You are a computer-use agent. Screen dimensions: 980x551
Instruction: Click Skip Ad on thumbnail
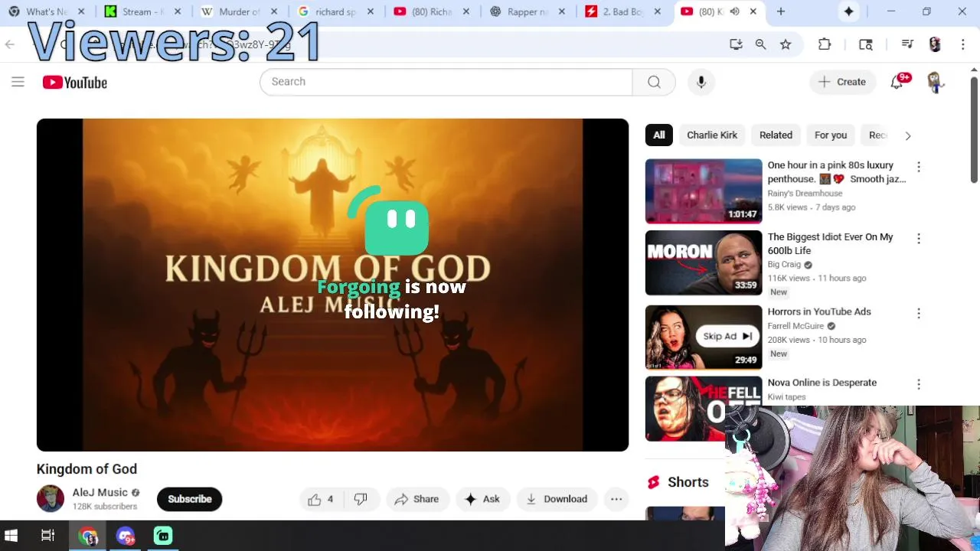[x=728, y=336]
